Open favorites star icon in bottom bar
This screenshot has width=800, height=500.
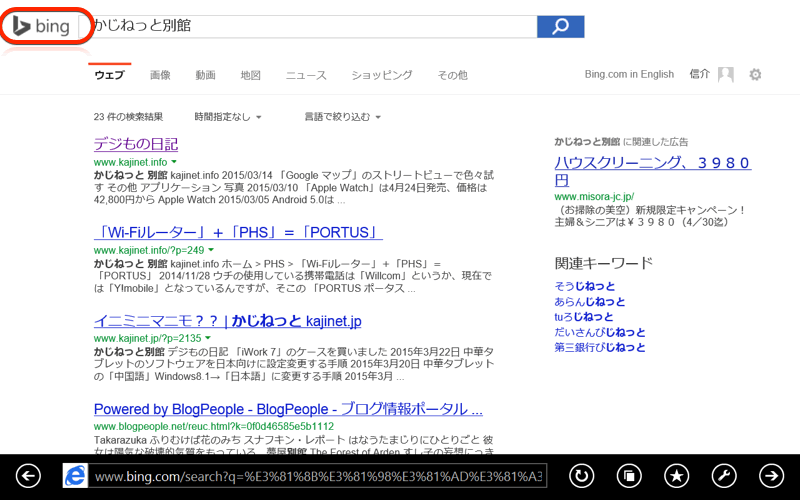click(x=677, y=475)
